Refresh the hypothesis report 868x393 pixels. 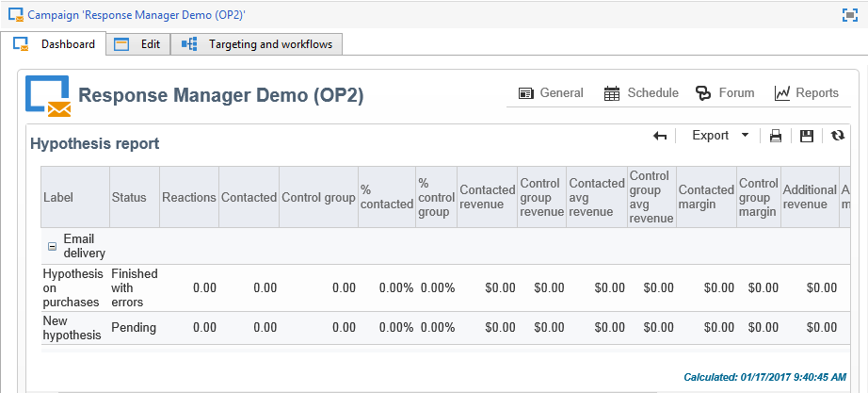(838, 136)
